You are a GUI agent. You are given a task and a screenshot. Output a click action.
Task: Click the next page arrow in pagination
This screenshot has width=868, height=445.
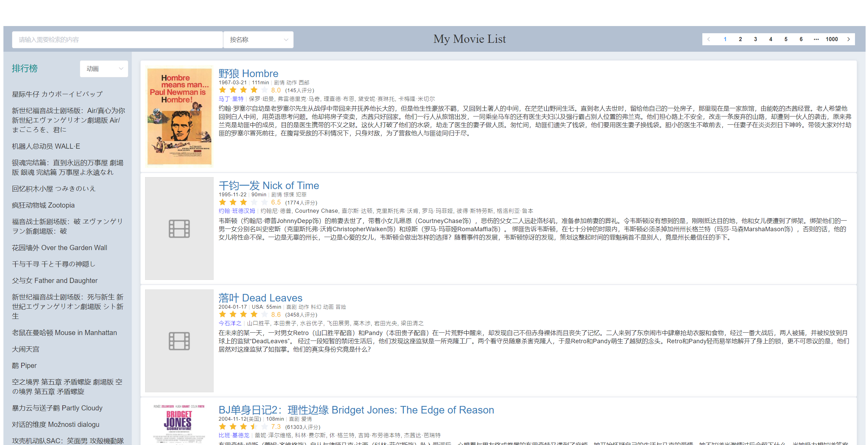click(848, 39)
